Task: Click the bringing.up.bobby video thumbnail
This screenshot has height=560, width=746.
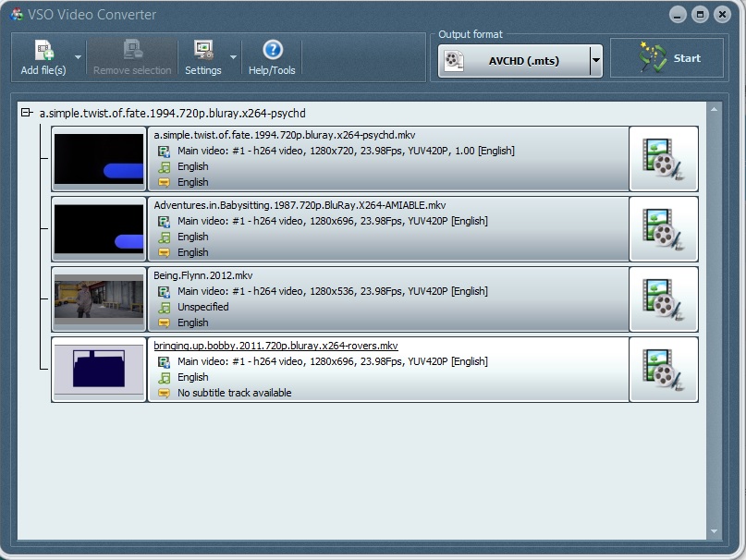Action: [99, 370]
